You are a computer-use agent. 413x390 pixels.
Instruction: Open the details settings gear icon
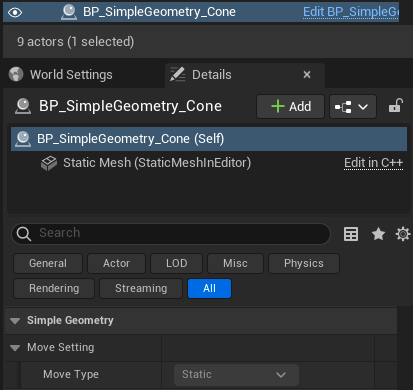pos(403,234)
